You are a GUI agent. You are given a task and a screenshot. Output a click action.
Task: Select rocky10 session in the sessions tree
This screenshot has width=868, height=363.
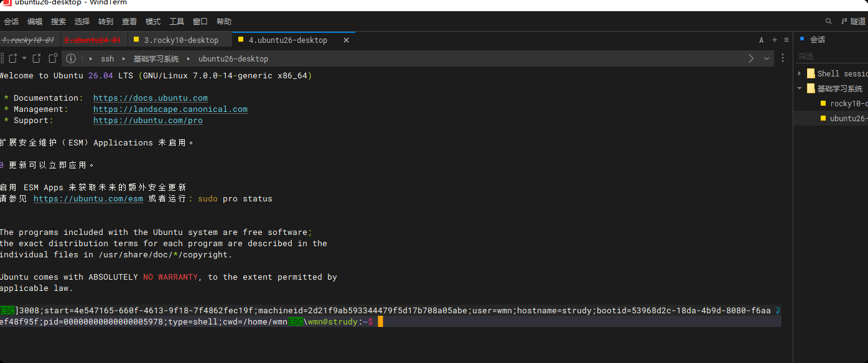844,103
